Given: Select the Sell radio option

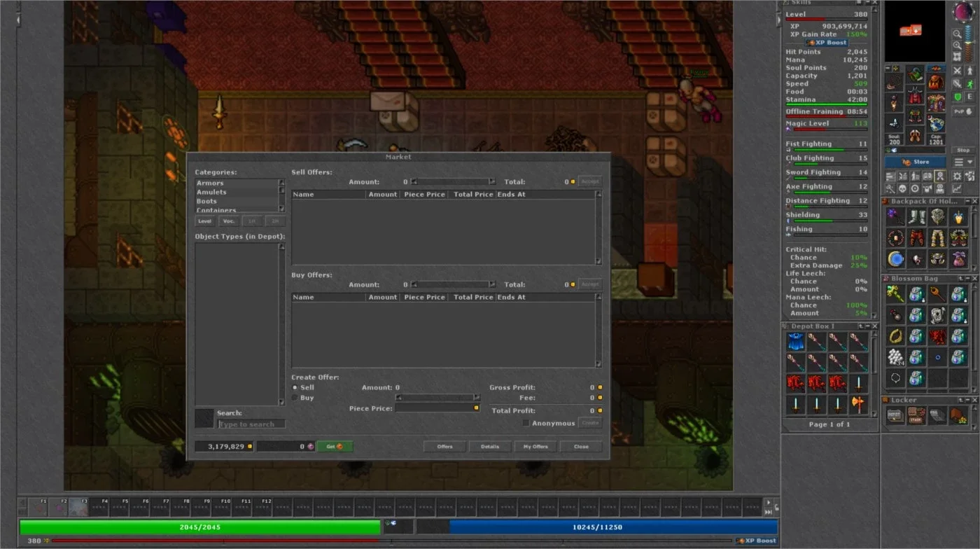Looking at the screenshot, I should (295, 387).
